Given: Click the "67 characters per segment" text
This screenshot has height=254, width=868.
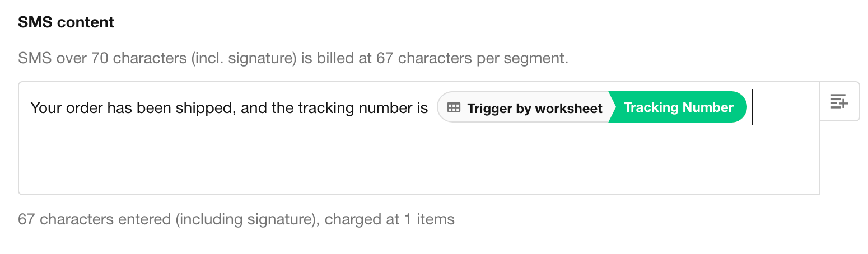Looking at the screenshot, I should [472, 58].
